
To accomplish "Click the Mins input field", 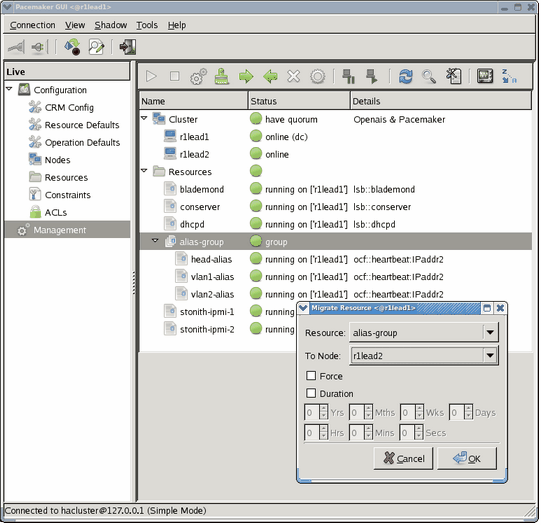I will coord(357,433).
